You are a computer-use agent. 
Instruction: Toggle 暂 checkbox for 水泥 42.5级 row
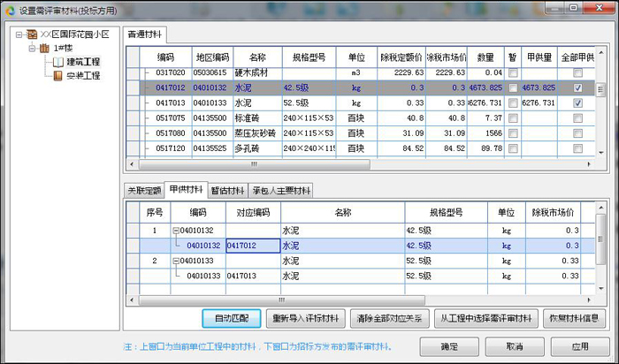pyautogui.click(x=513, y=88)
